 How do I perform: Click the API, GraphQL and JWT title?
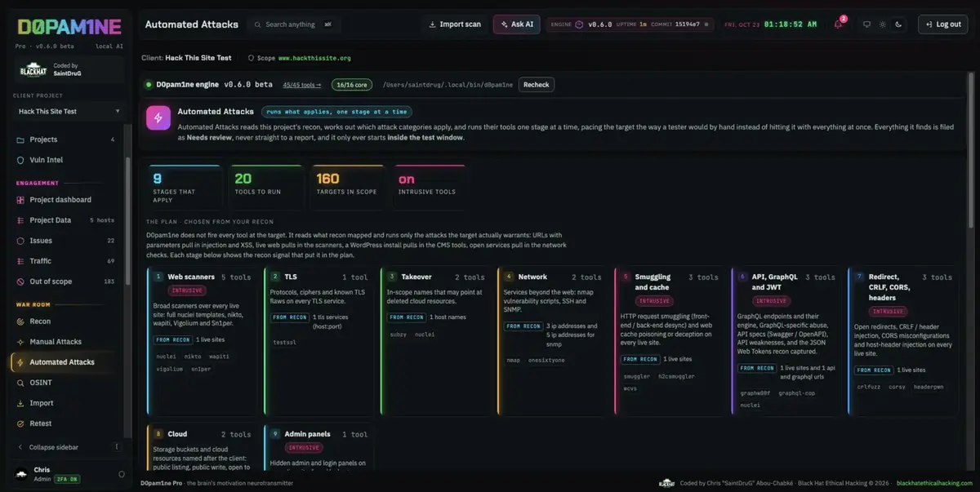(x=774, y=281)
